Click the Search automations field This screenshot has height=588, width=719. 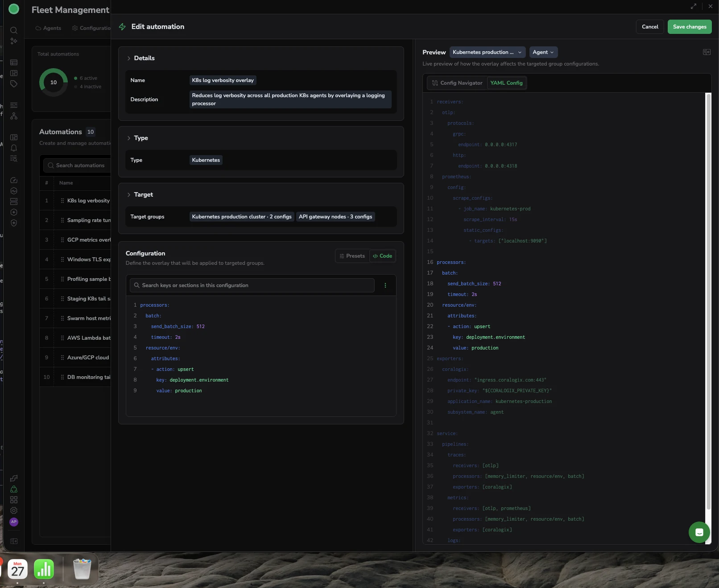click(77, 165)
